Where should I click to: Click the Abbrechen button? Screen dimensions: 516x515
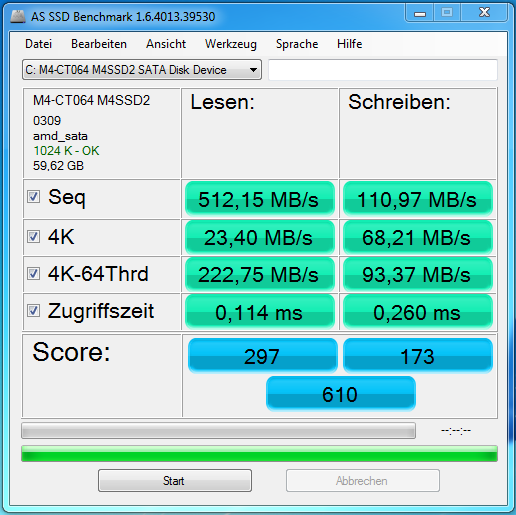click(363, 480)
